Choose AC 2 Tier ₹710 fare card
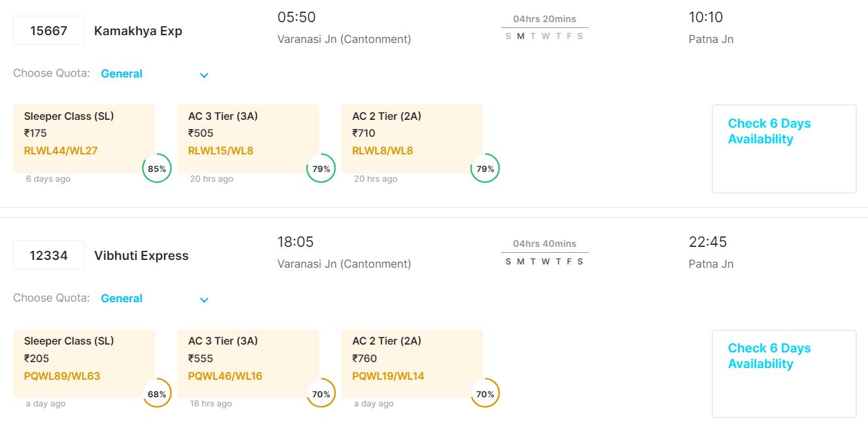868x426 pixels. tap(412, 137)
